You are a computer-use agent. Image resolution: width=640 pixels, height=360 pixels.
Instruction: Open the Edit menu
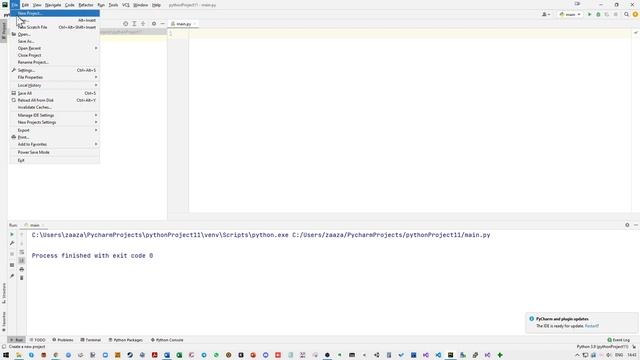click(25, 5)
